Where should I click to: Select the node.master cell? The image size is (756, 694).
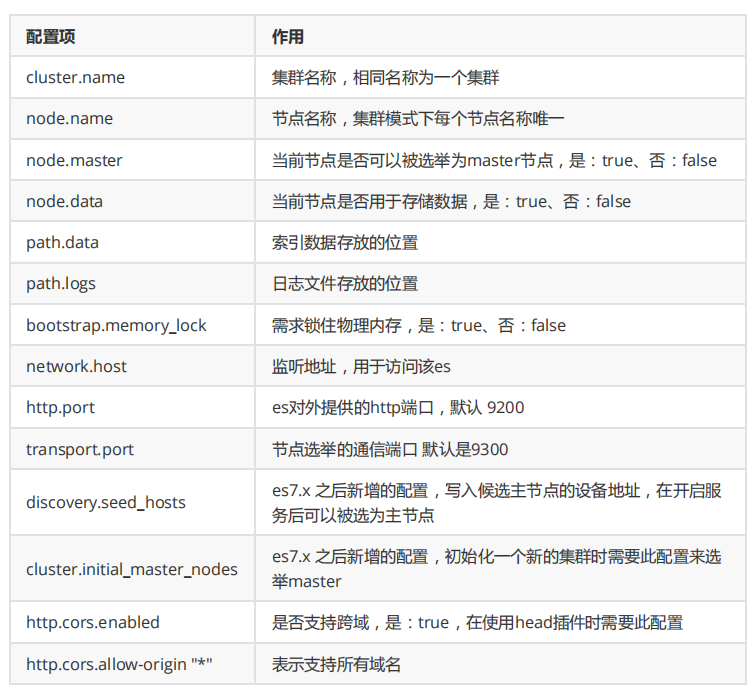(133, 160)
